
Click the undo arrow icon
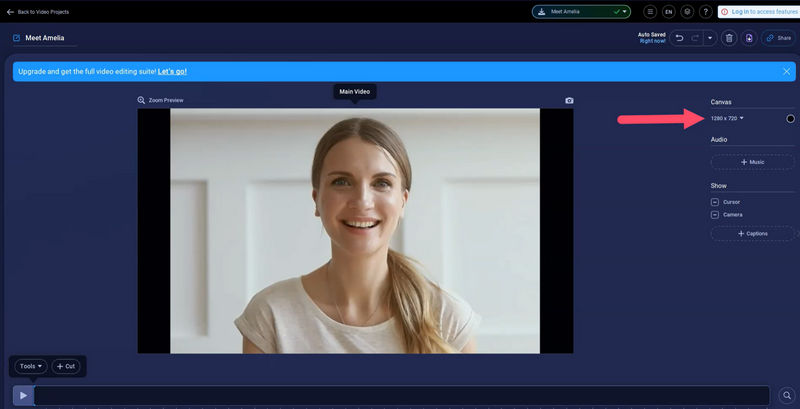[x=680, y=38]
